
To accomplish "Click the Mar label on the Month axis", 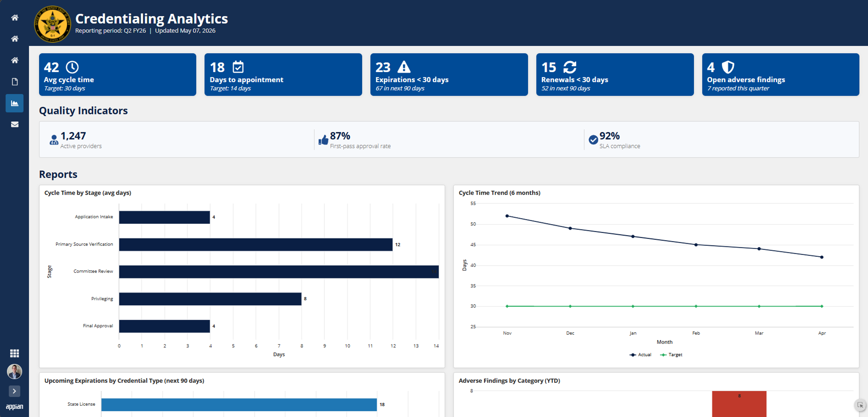I will (759, 333).
